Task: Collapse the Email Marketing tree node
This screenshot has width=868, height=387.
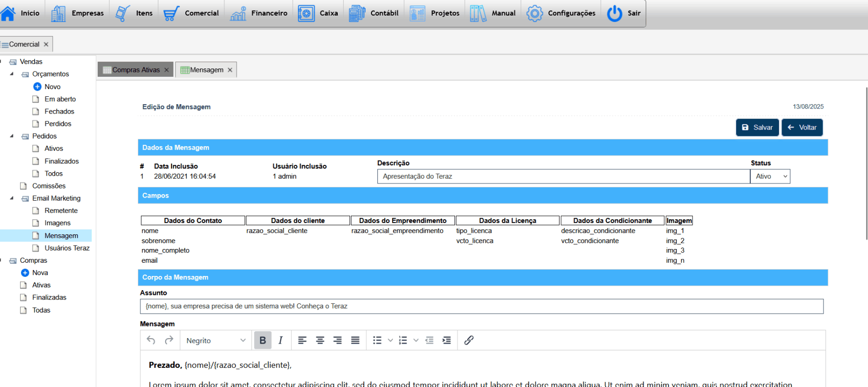Action: pyautogui.click(x=12, y=198)
